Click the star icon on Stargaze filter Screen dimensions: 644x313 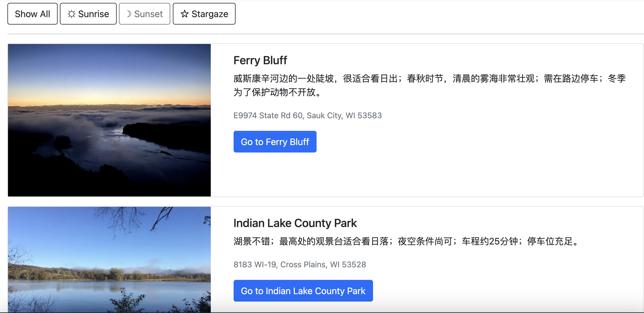185,14
